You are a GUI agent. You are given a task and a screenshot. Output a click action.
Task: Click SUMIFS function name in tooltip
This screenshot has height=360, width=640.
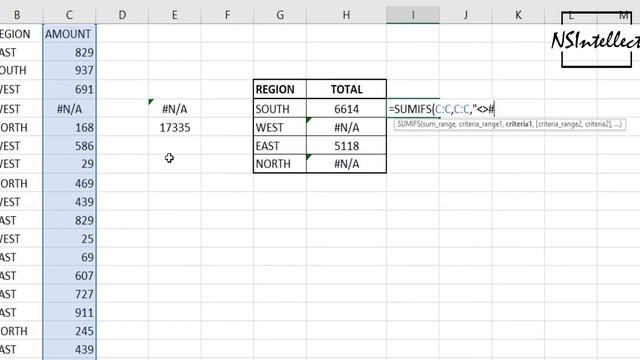(x=409, y=124)
